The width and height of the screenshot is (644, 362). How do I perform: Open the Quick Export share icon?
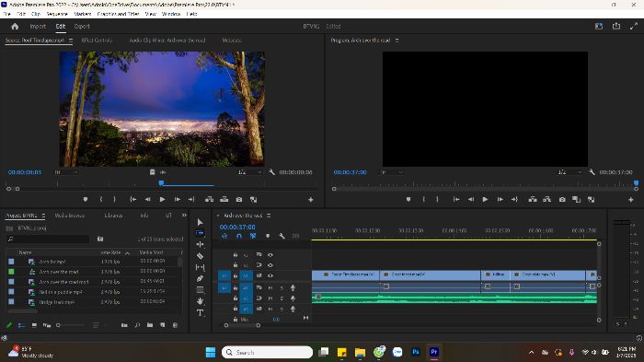point(616,26)
